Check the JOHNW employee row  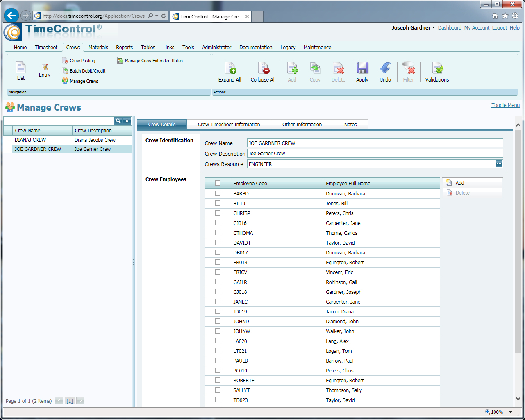pyautogui.click(x=218, y=331)
